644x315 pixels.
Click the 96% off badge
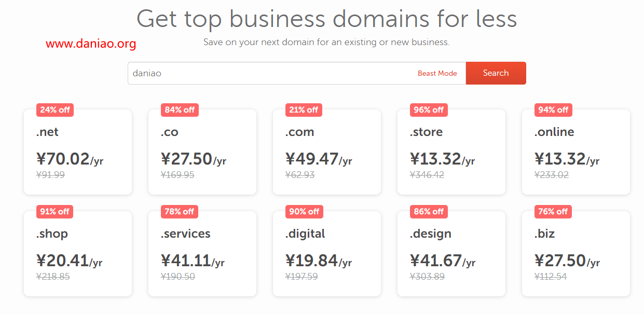pyautogui.click(x=429, y=110)
